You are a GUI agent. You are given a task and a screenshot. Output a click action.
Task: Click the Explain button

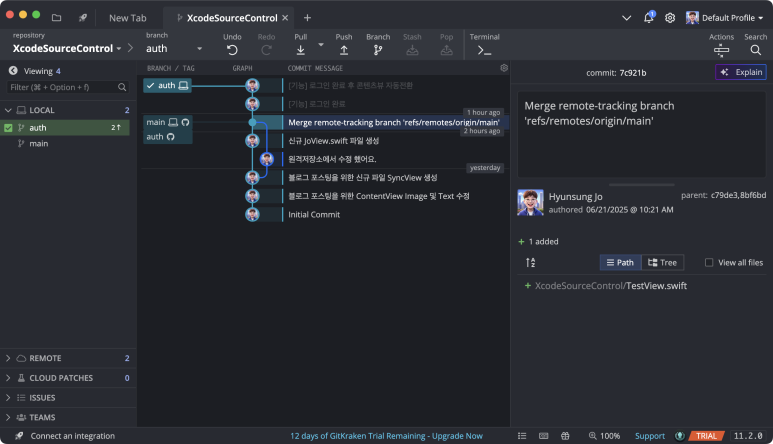tap(741, 72)
